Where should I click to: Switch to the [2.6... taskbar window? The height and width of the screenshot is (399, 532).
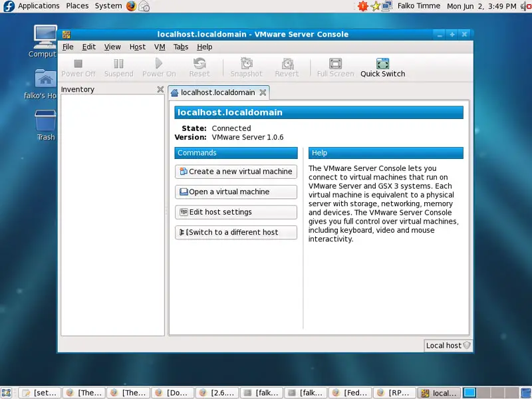pyautogui.click(x=217, y=392)
